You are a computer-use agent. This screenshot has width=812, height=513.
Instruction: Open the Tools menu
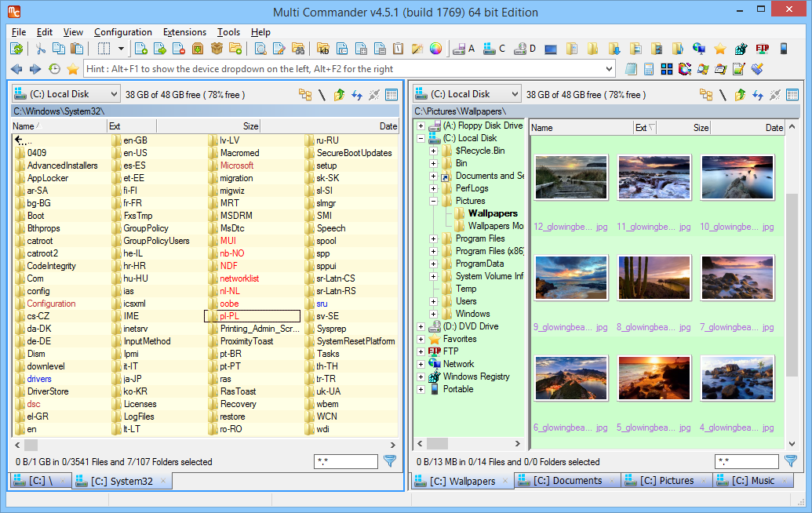pyautogui.click(x=228, y=32)
